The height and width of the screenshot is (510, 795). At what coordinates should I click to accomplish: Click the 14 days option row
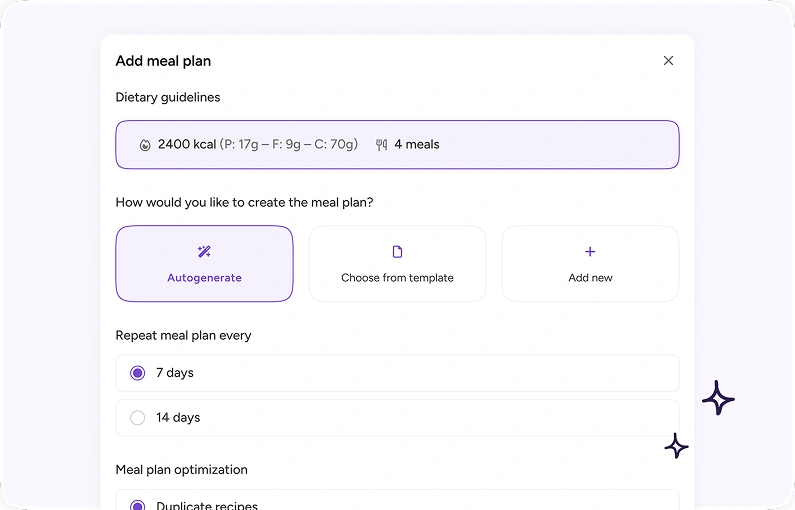[x=398, y=418]
